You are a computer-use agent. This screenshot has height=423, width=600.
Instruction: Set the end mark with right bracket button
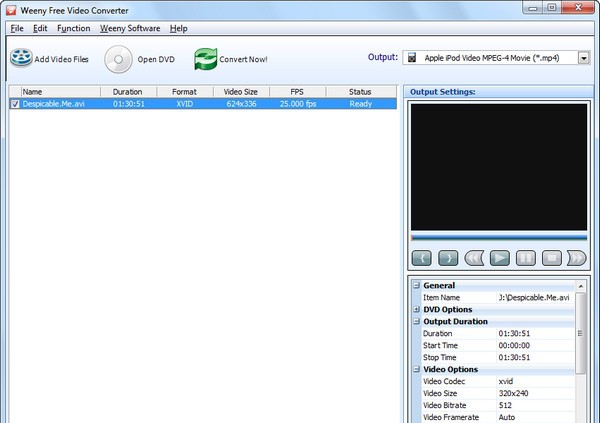(x=448, y=258)
